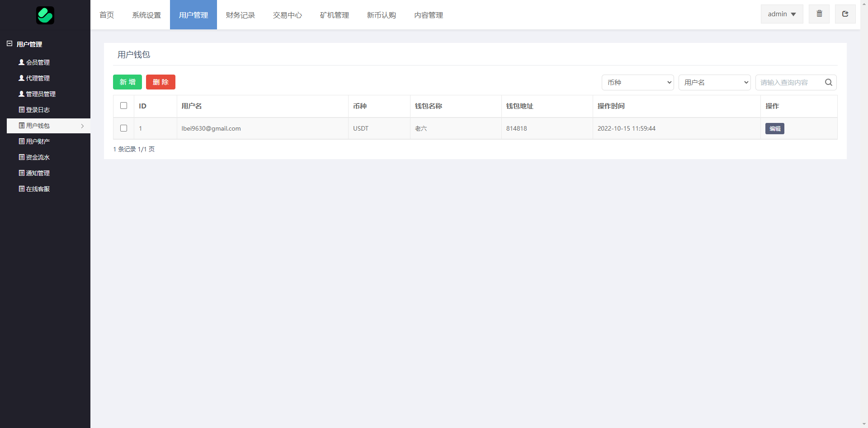Click the logout arrow icon at top right
The height and width of the screenshot is (428, 868).
pyautogui.click(x=845, y=14)
